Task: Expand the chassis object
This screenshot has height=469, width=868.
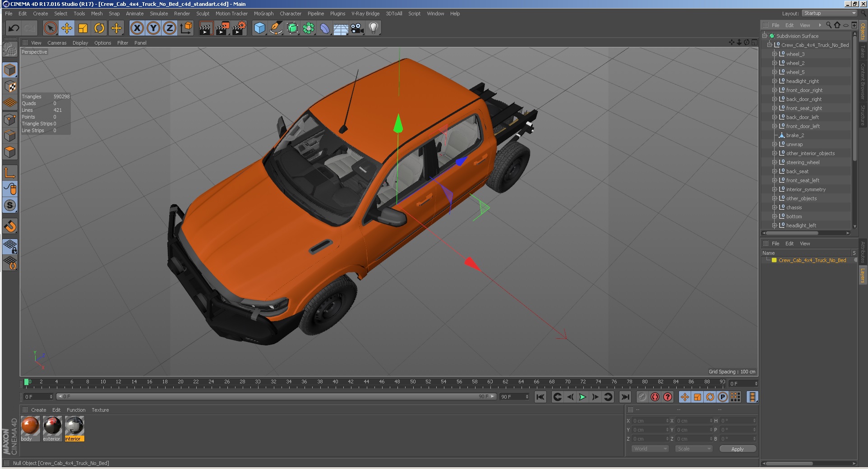Action: point(775,207)
